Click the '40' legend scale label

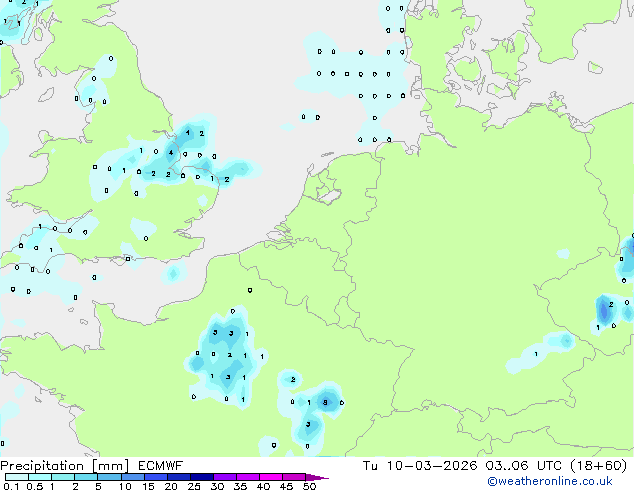[x=263, y=486]
